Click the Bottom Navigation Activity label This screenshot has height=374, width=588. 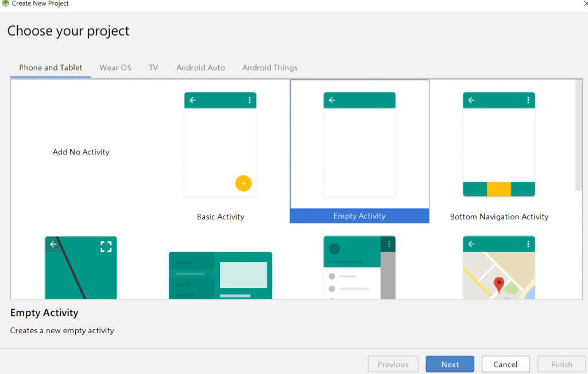pos(499,217)
